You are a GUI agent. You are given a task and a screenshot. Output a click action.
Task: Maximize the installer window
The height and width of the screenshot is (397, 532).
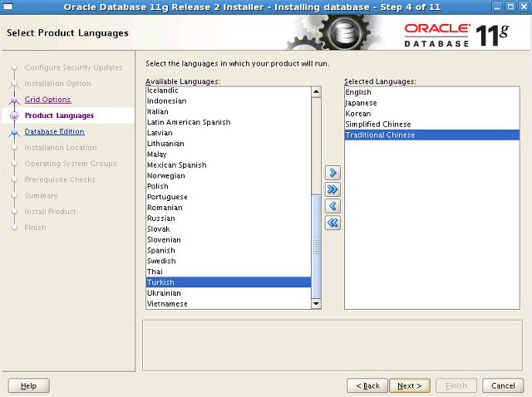tap(510, 7)
